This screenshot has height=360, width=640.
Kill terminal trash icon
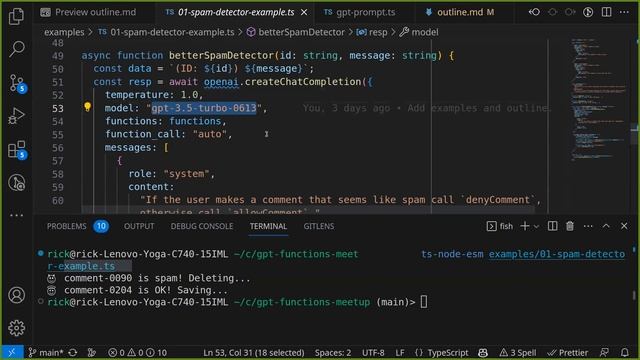pyautogui.click(x=570, y=226)
